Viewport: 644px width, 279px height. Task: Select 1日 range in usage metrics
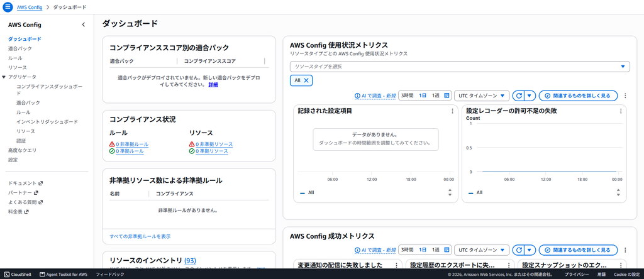(x=423, y=96)
